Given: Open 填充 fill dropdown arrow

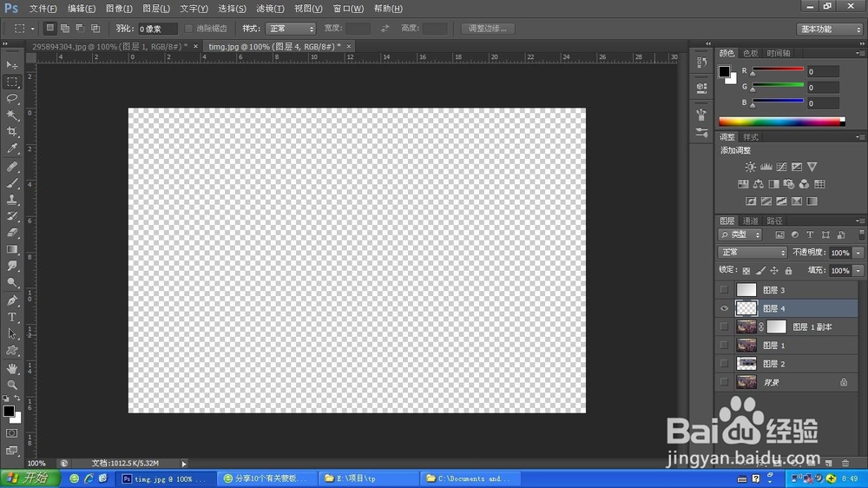Looking at the screenshot, I should pyautogui.click(x=858, y=271).
